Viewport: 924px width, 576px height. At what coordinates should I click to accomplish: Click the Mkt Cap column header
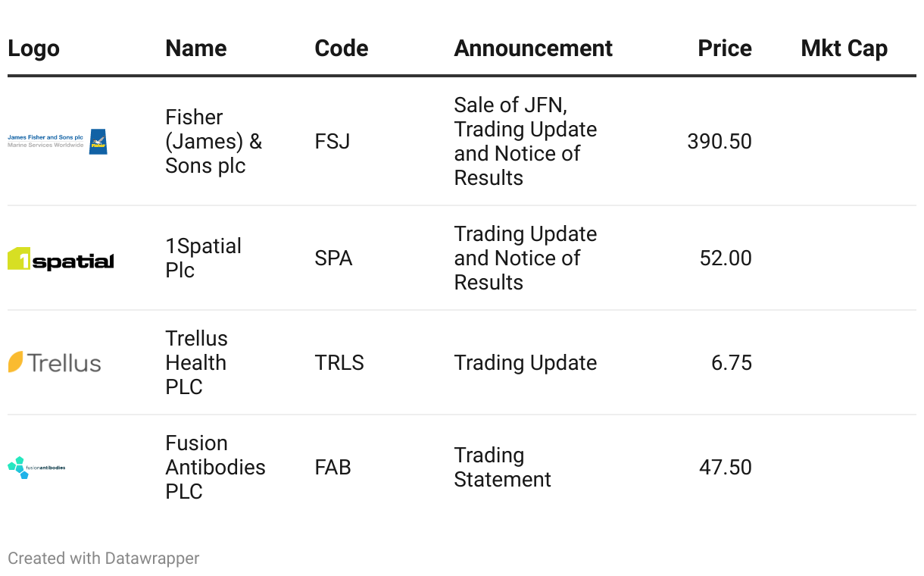pos(844,49)
